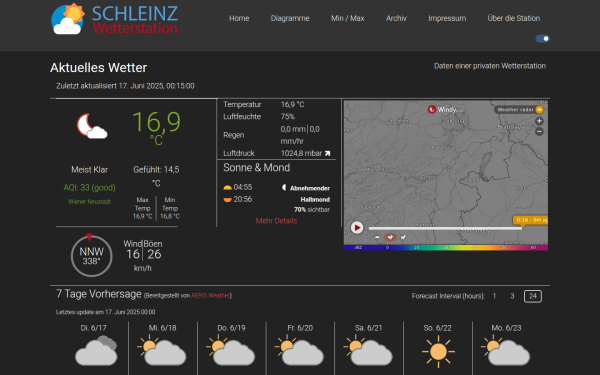Click the Zuletzt aktualisiert timestamp
The image size is (600, 375).
coord(125,86)
